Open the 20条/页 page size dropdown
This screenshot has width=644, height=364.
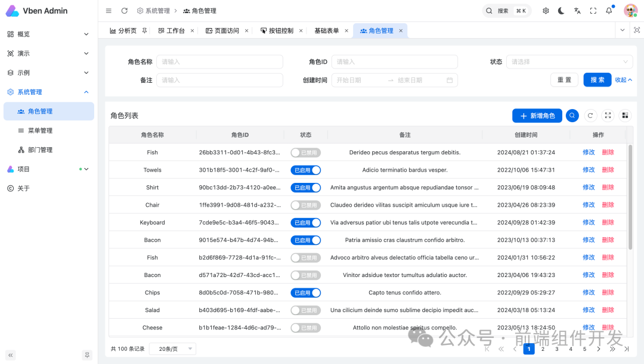[x=172, y=349]
